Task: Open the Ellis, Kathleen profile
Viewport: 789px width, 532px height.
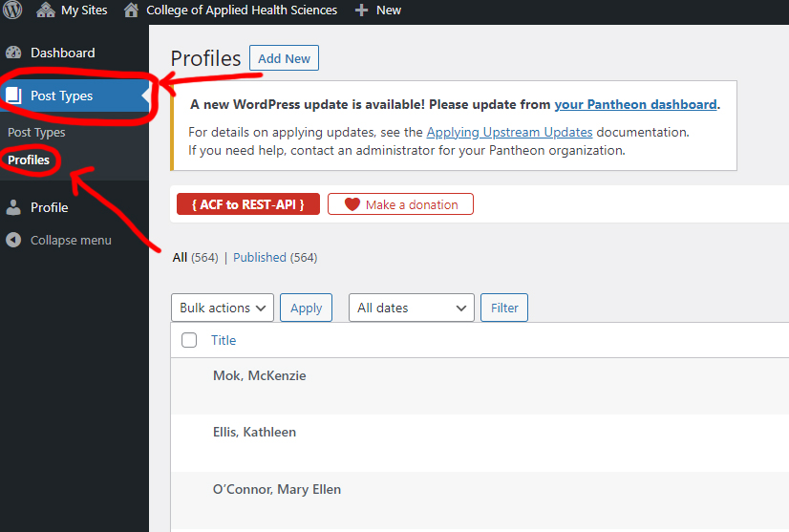Action: [254, 432]
